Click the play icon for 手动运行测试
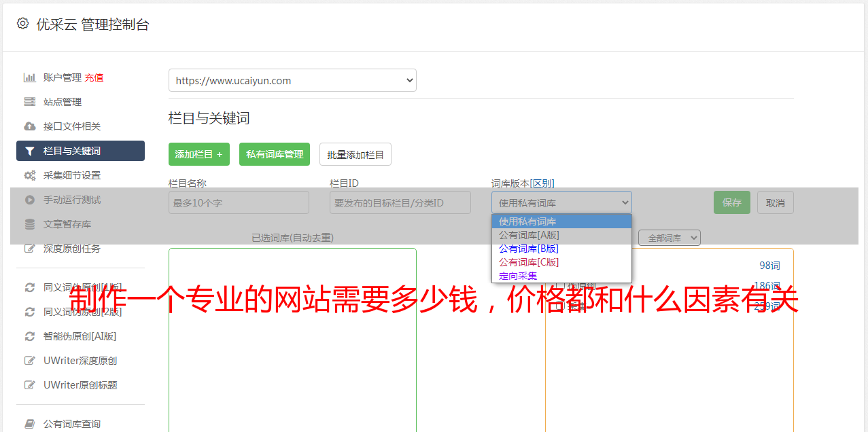Image resolution: width=868 pixels, height=432 pixels. [x=29, y=200]
